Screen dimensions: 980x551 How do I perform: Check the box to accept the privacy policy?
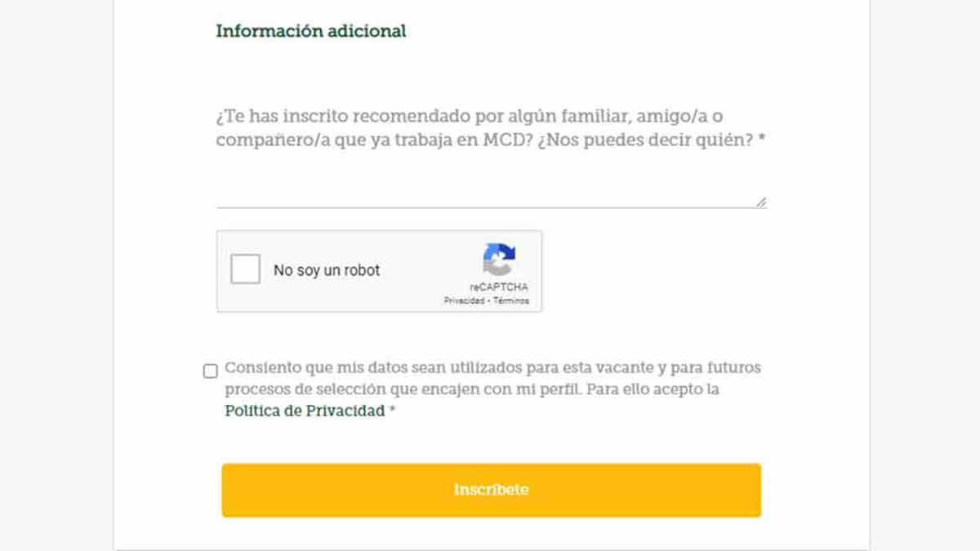tap(209, 370)
